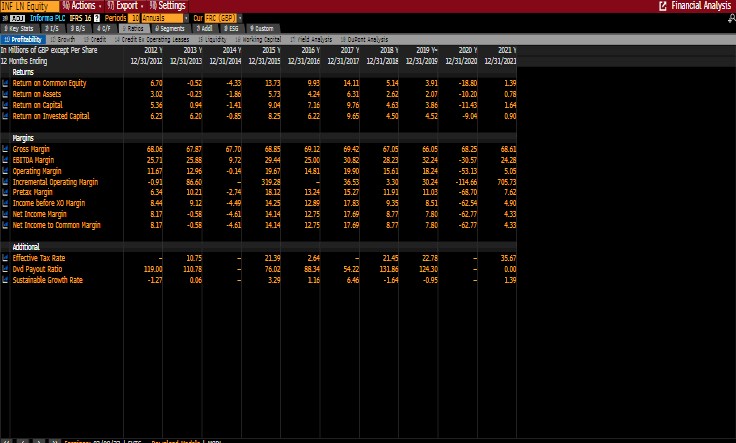Open chart icon beside Gross Margin
Viewport: 736px width, 443px height.
tap(5, 149)
